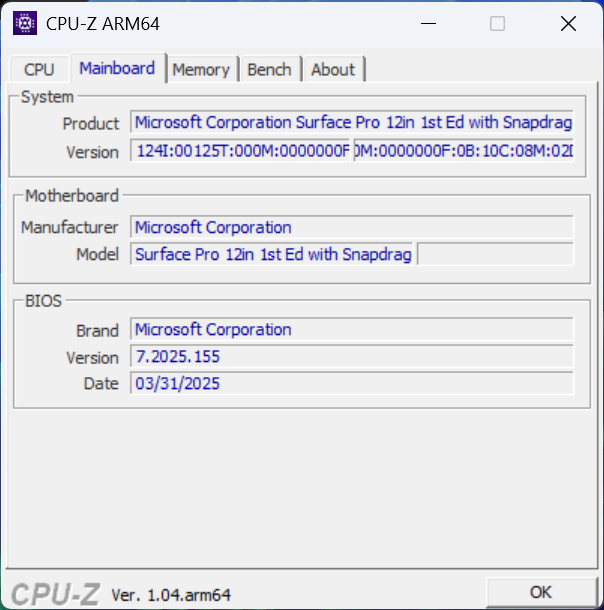Click the Motherboard Manufacturer field
The image size is (604, 610).
pyautogui.click(x=352, y=228)
